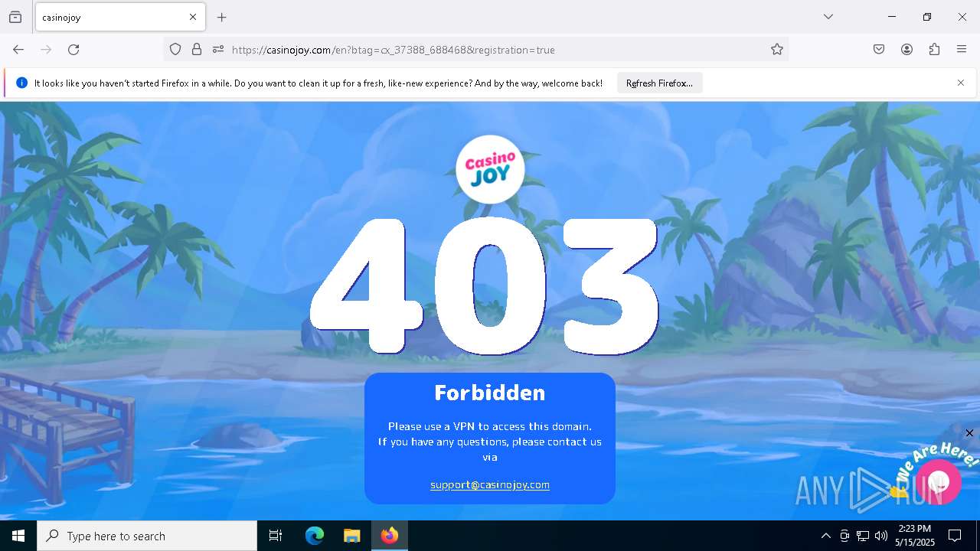Viewport: 980px width, 551px height.
Task: Bookmark this page with star icon
Action: click(777, 50)
